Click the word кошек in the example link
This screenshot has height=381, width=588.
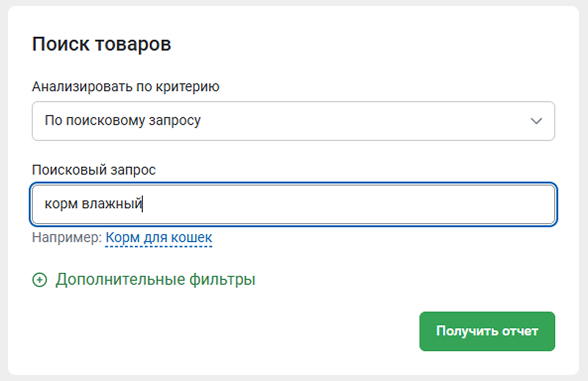192,238
